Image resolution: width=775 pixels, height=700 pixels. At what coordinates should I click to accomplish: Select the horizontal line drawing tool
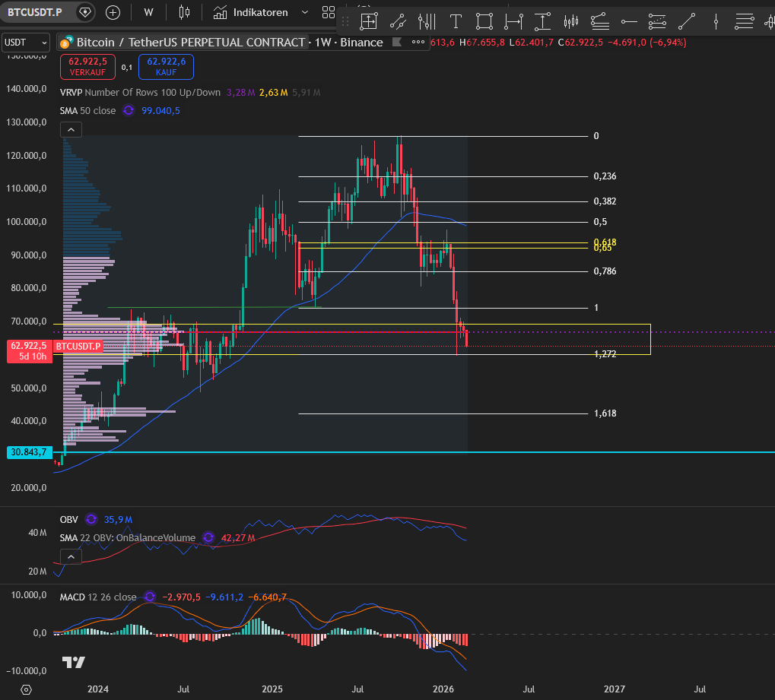coord(629,21)
